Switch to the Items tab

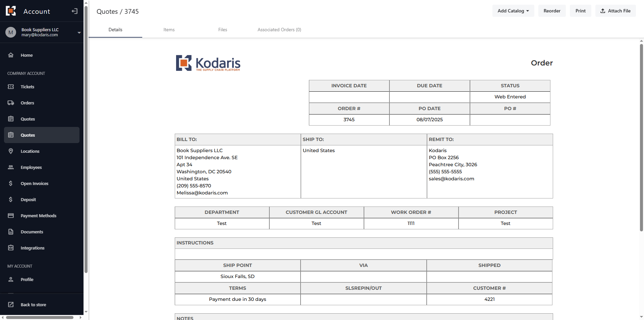tap(169, 30)
